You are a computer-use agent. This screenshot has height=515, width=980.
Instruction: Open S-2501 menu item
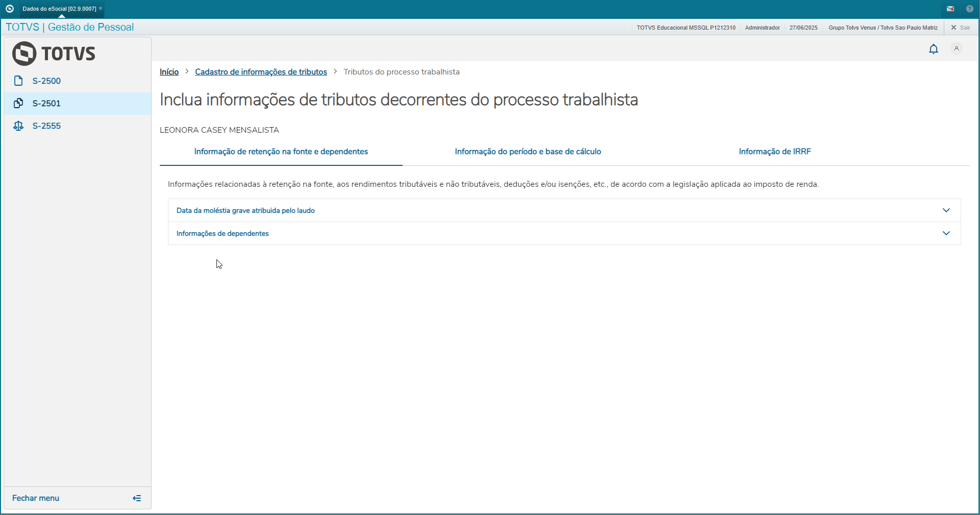tap(78, 103)
